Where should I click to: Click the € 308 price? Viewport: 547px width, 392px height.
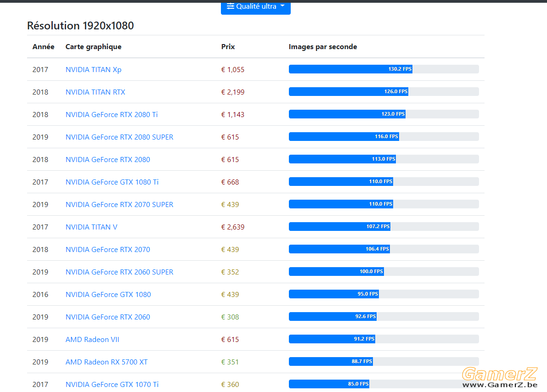[230, 317]
